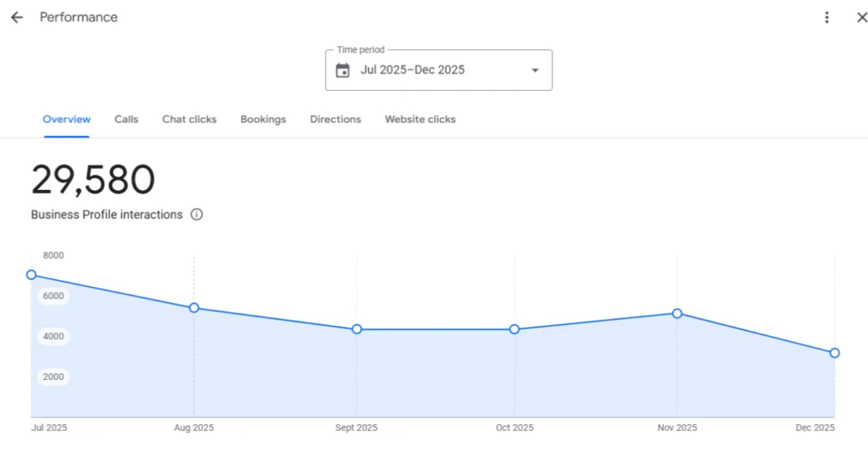View the Website clicks tab

pos(420,120)
